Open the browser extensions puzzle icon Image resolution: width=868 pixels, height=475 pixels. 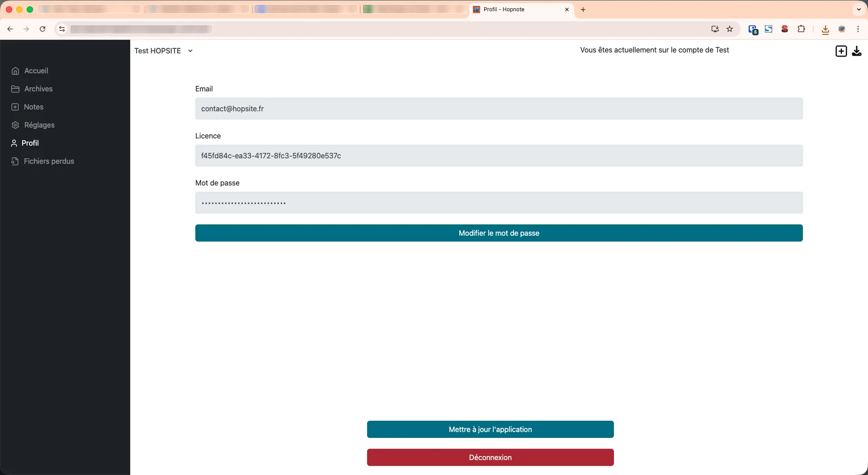coord(801,29)
